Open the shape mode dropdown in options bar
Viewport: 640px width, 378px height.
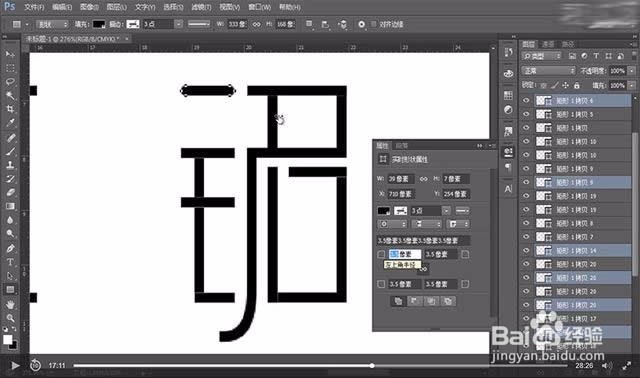(52, 24)
